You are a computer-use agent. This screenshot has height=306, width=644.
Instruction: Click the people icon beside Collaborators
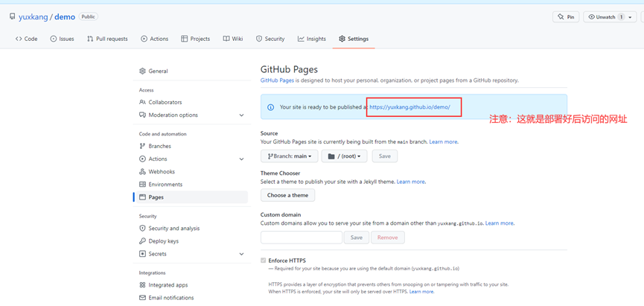[x=142, y=102]
